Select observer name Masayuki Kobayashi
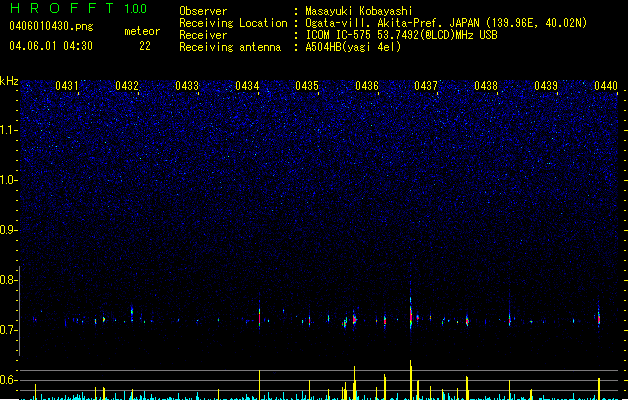Viewport: 629px width, 400px height. pos(359,11)
